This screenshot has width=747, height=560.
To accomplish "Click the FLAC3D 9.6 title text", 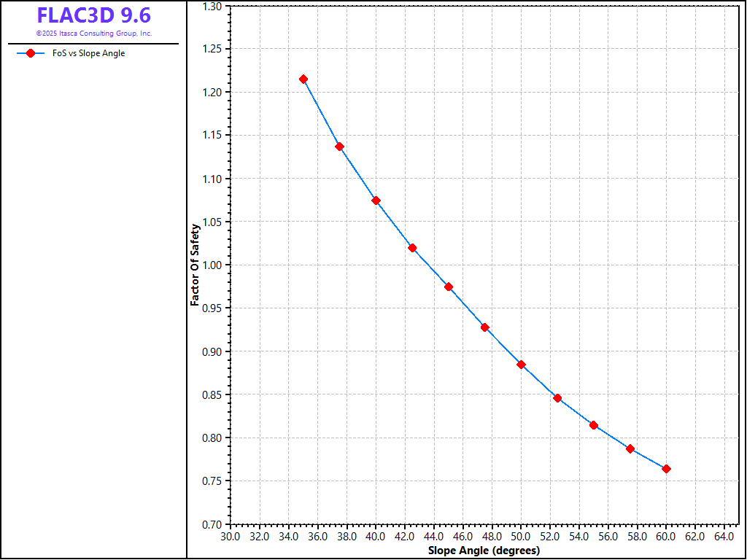I will pyautogui.click(x=94, y=15).
